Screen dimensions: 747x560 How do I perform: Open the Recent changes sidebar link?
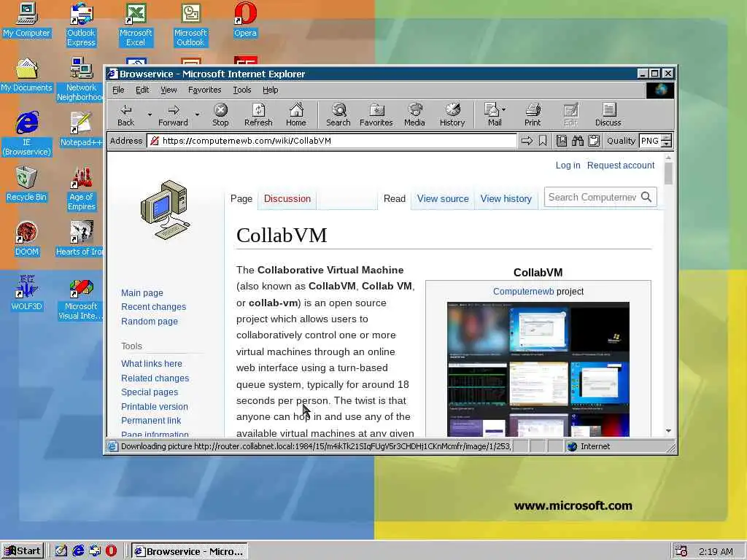click(x=153, y=307)
